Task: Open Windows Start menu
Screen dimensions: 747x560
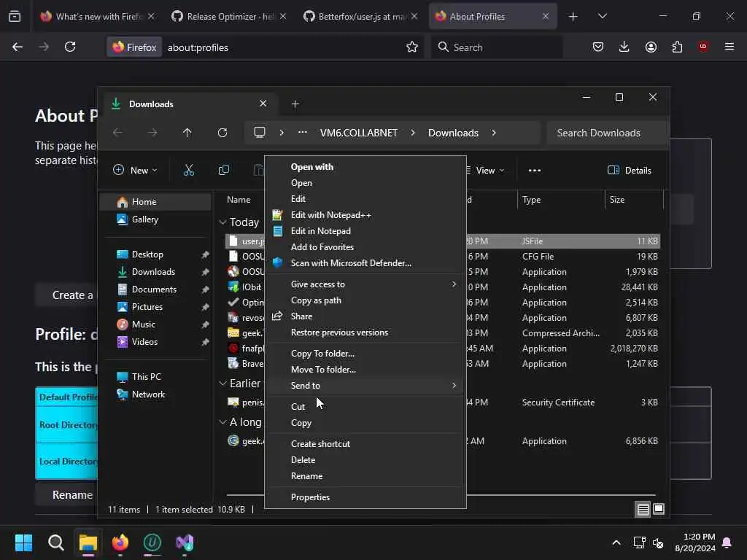Action: [23, 542]
